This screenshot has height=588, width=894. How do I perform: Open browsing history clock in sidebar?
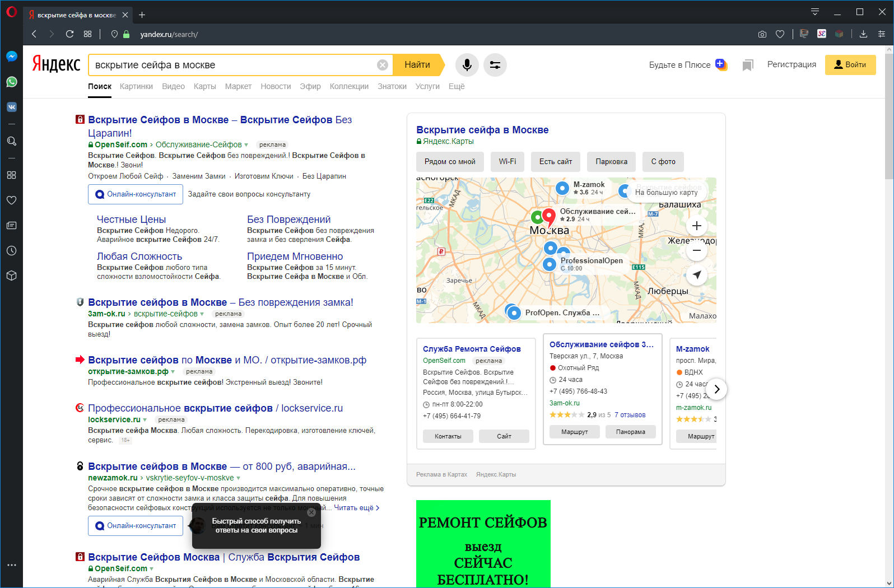[11, 250]
